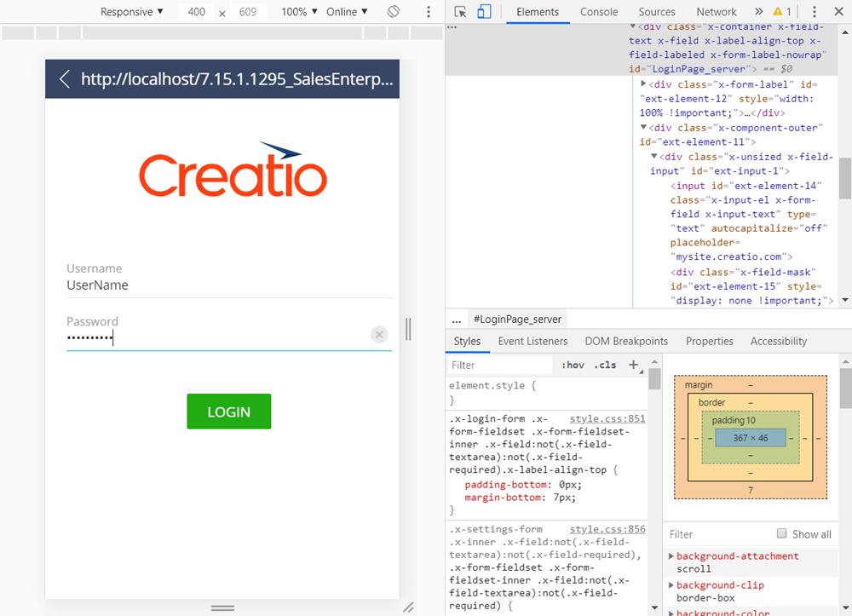Clear the Password field with the X icon

[379, 335]
